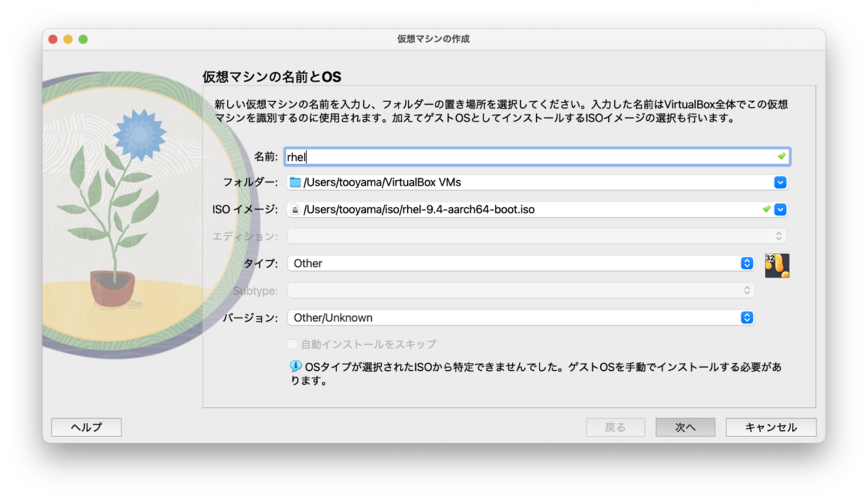
Task: Click the 名前: label
Action: [266, 157]
